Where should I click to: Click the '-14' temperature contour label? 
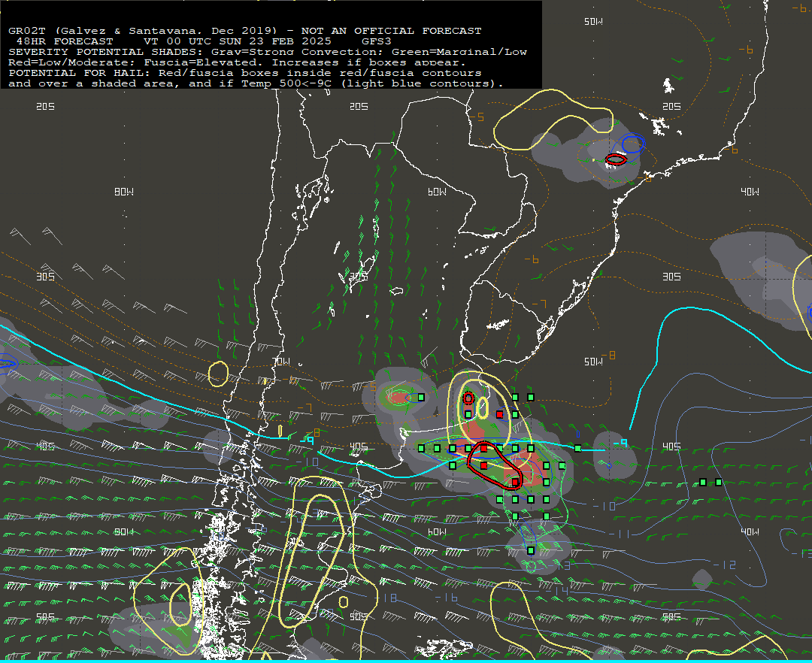tap(559, 591)
